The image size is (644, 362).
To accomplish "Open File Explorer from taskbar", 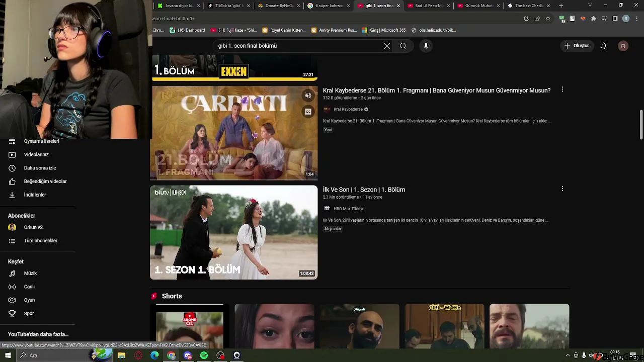I will click(122, 355).
